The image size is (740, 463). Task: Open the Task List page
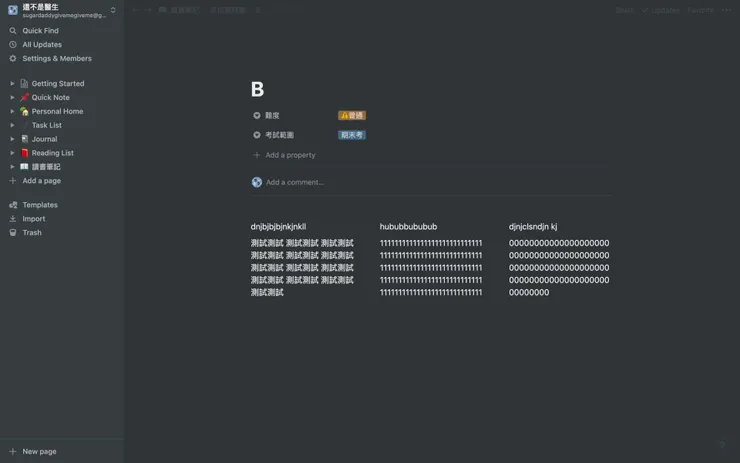pyautogui.click(x=46, y=125)
